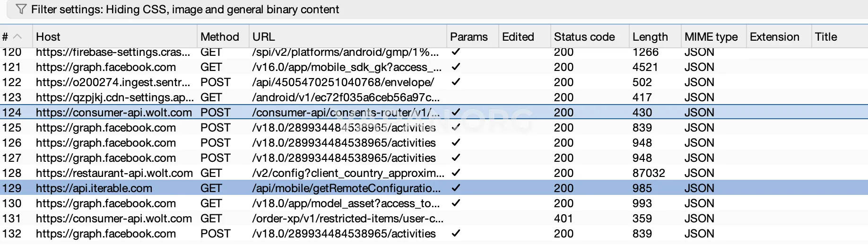The width and height of the screenshot is (868, 246).
Task: Sort by the # column header
Action: pos(16,37)
